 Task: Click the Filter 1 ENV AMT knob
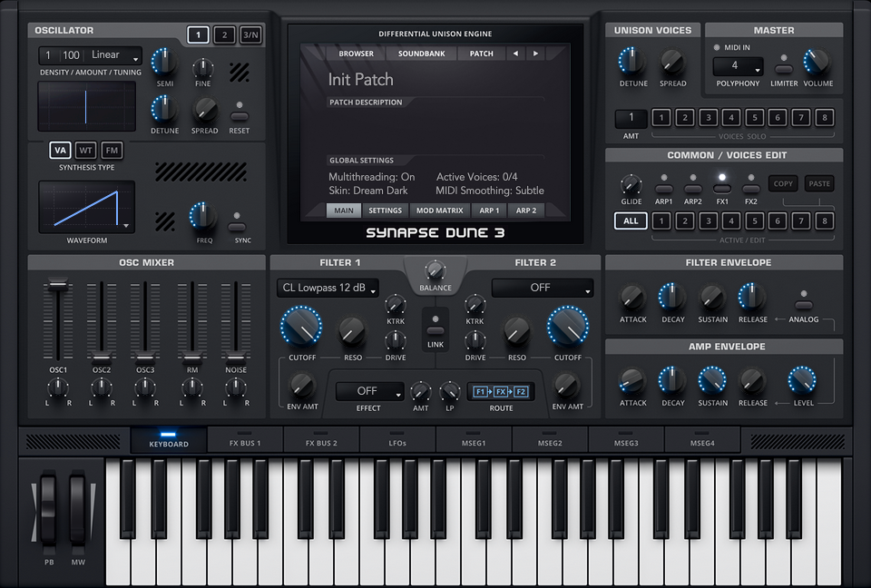pyautogui.click(x=301, y=385)
